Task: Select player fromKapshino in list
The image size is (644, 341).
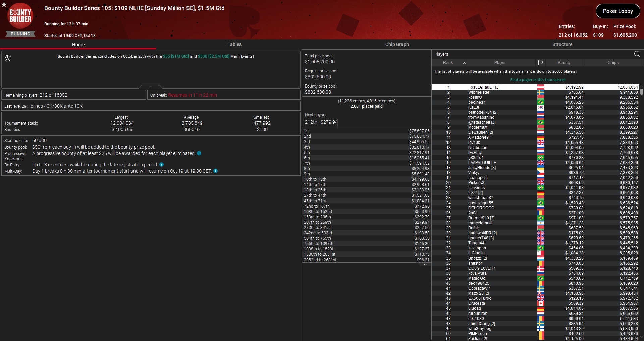Action: pyautogui.click(x=535, y=117)
